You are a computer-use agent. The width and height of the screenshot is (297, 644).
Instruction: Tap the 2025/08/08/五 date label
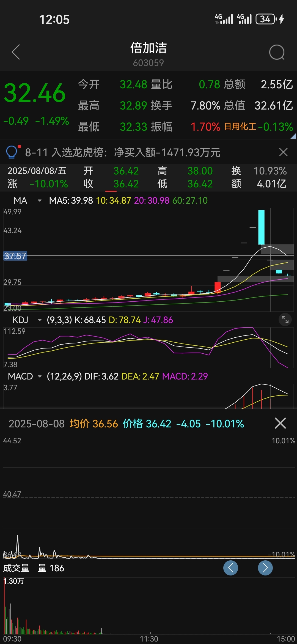pos(37,171)
